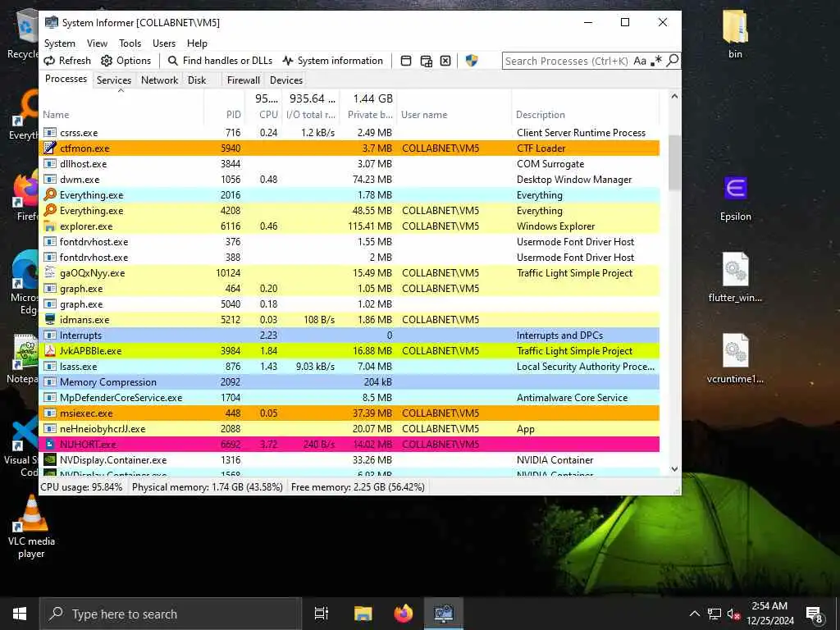
Task: Click Free memory status bar entry
Action: coord(358,487)
